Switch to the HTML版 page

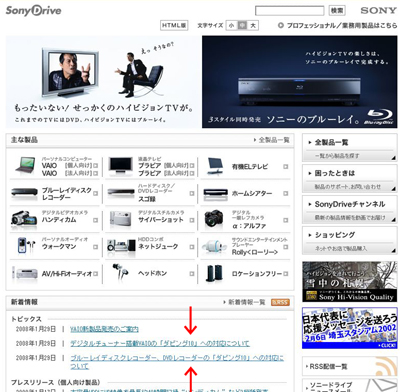coord(174,25)
